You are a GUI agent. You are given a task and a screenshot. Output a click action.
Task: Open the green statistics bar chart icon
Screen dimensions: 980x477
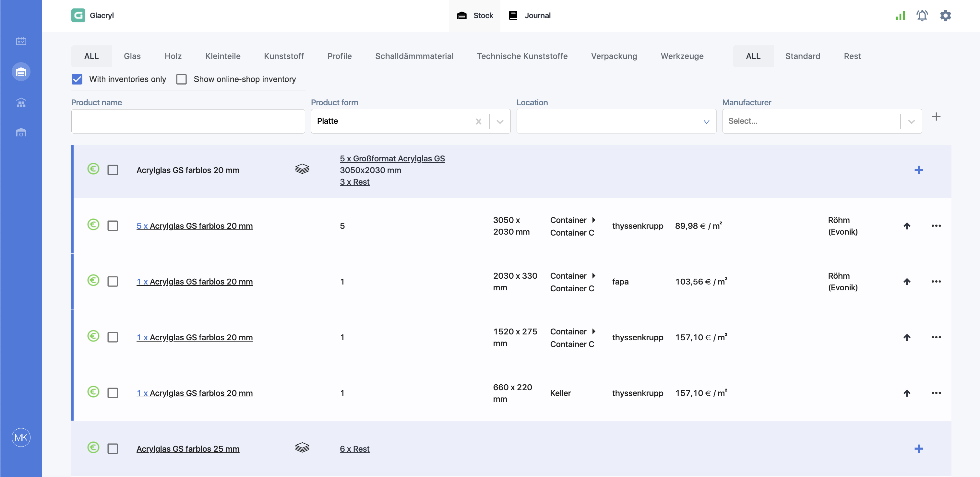(x=900, y=16)
